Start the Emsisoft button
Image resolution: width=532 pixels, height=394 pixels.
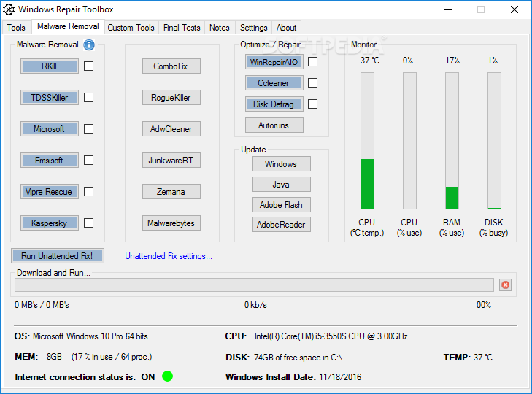pos(50,161)
